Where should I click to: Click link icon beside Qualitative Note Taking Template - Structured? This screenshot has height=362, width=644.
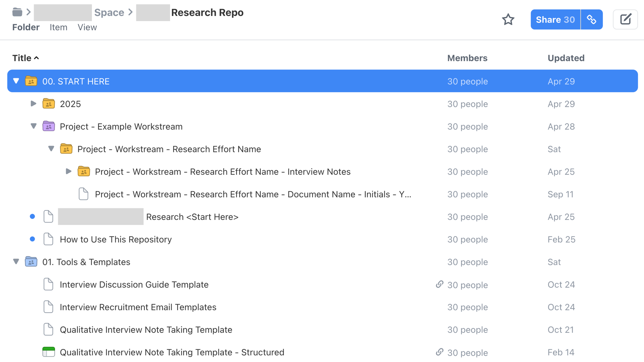[x=439, y=352]
